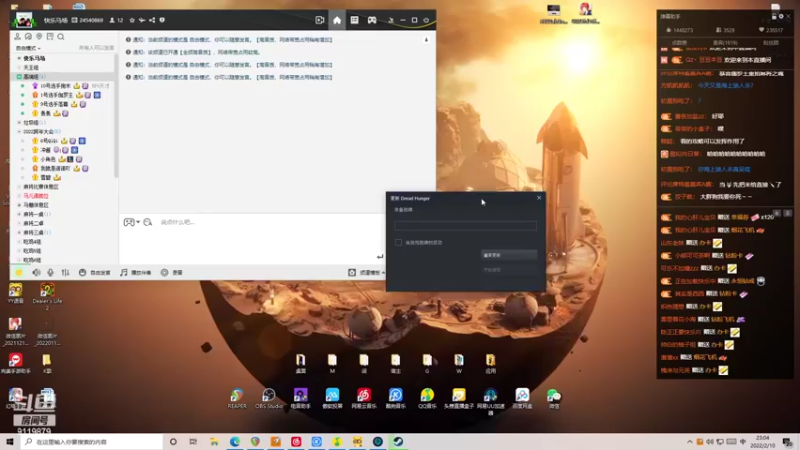Click the star favorite icon in YY header
The height and width of the screenshot is (450, 800).
click(132, 20)
